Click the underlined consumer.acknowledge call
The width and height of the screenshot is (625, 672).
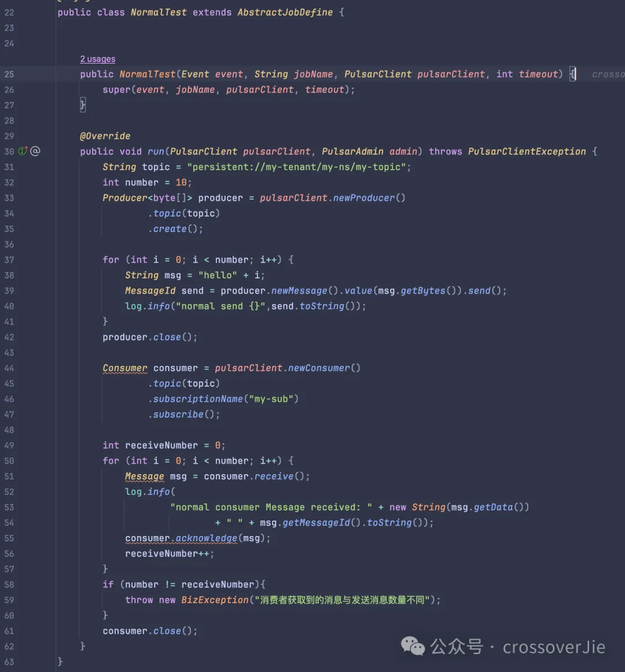pyautogui.click(x=181, y=538)
